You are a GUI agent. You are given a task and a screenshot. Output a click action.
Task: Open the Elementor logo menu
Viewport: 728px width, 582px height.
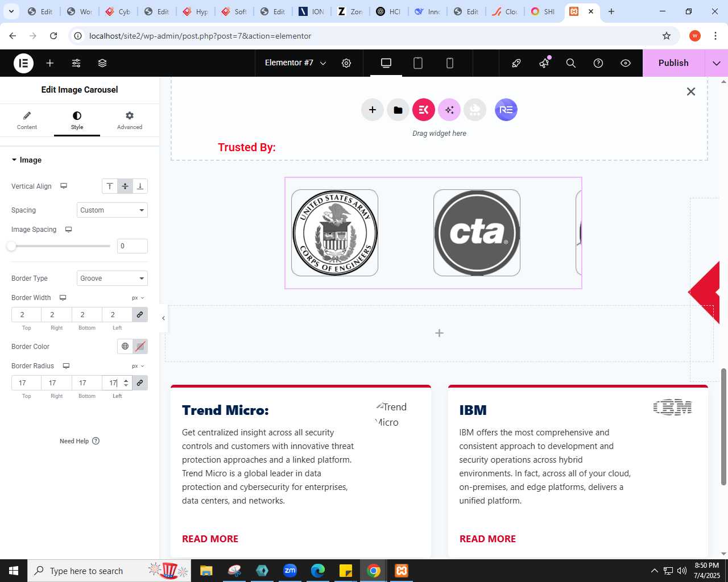pos(24,63)
